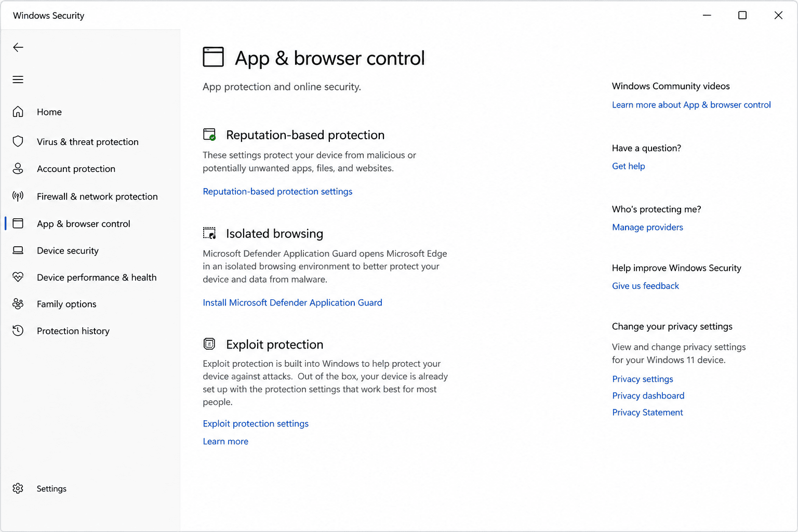Open Learn more about App & browser control
The width and height of the screenshot is (798, 532).
[x=691, y=105]
